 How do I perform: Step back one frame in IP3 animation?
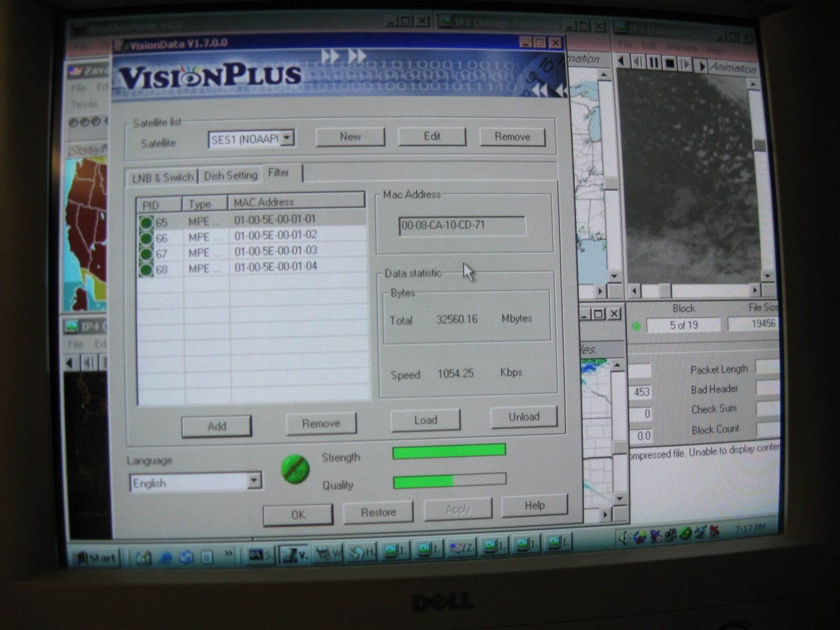[x=638, y=62]
